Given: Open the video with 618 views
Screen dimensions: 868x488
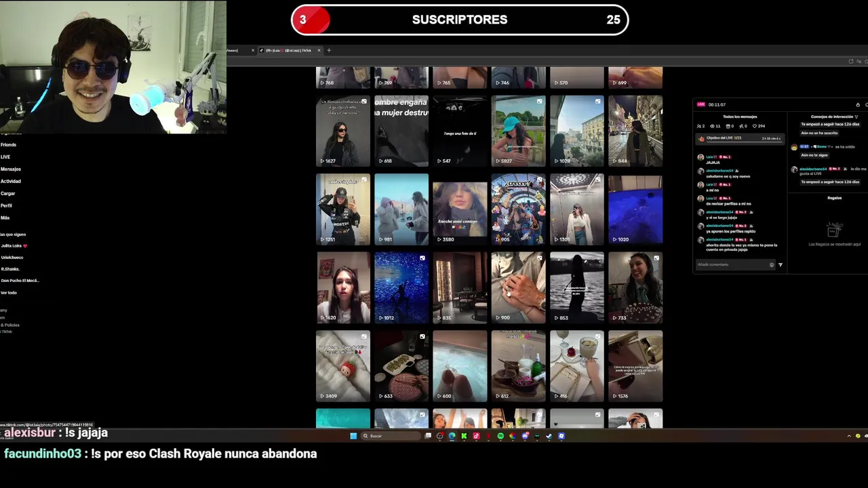Looking at the screenshot, I should pos(401,131).
